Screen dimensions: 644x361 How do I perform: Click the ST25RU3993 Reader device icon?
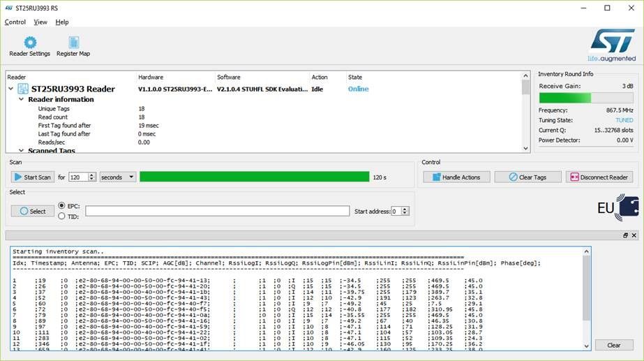click(23, 89)
